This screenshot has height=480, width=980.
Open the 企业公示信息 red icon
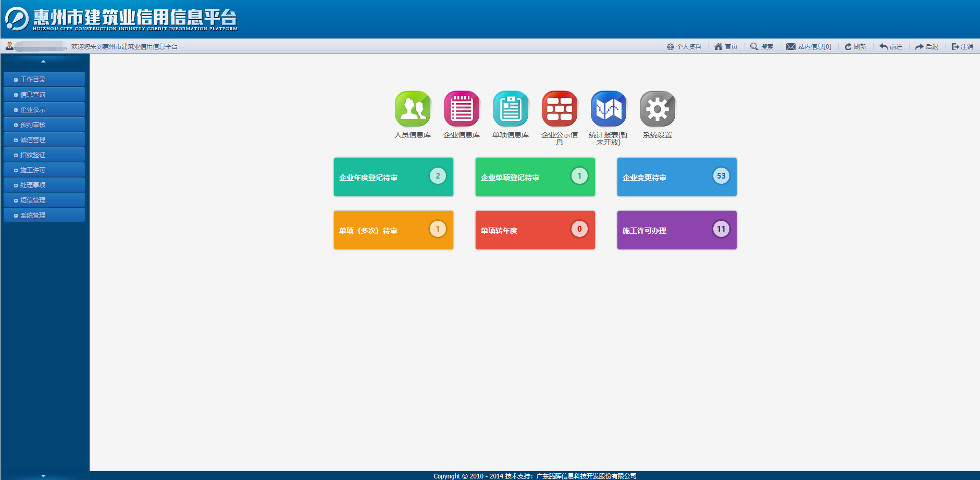560,109
